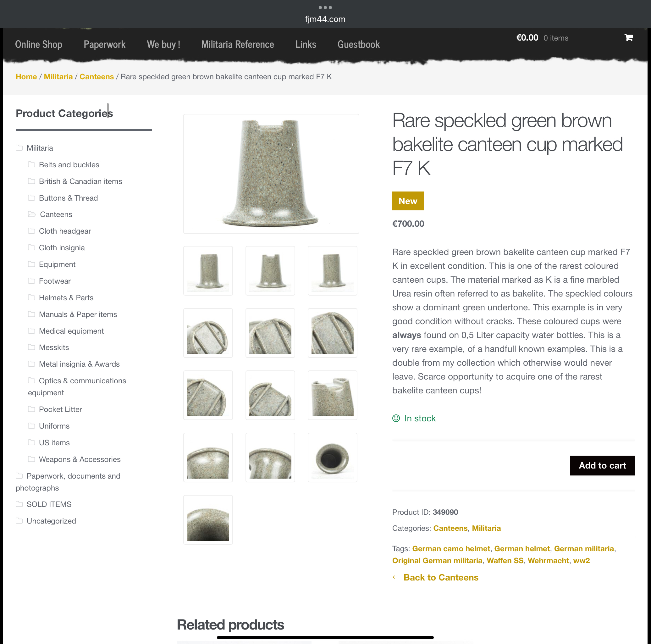This screenshot has width=651, height=644.
Task: Open the Militaria Reference menu
Action: click(238, 44)
